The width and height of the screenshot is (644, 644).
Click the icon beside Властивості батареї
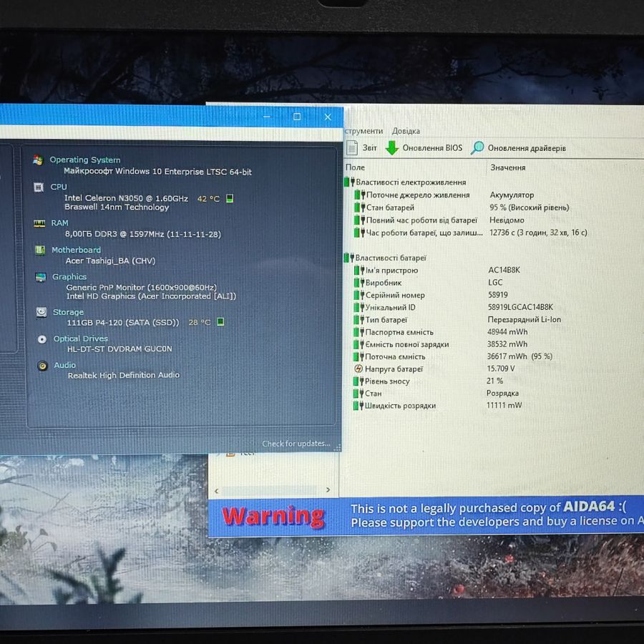coord(348,258)
